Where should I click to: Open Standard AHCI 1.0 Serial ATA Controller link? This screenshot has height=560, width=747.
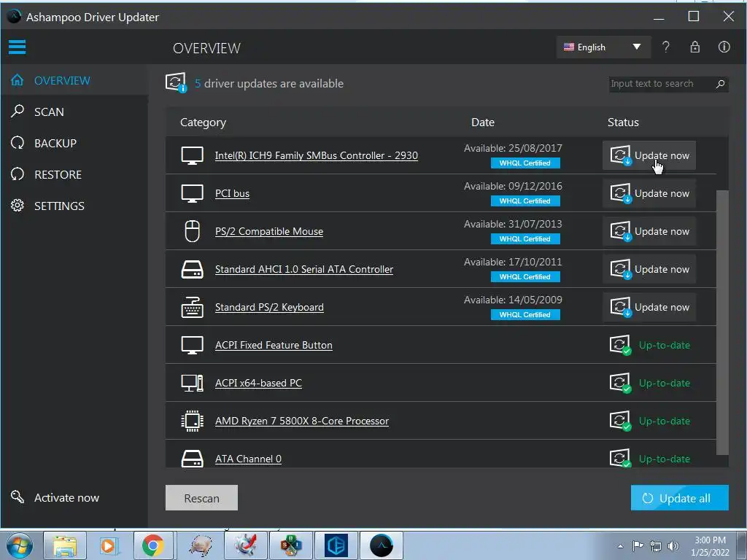pyautogui.click(x=304, y=270)
